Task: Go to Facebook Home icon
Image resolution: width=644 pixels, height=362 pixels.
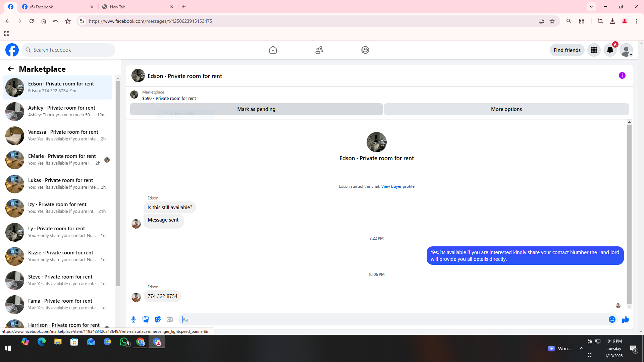Action: pos(273,50)
